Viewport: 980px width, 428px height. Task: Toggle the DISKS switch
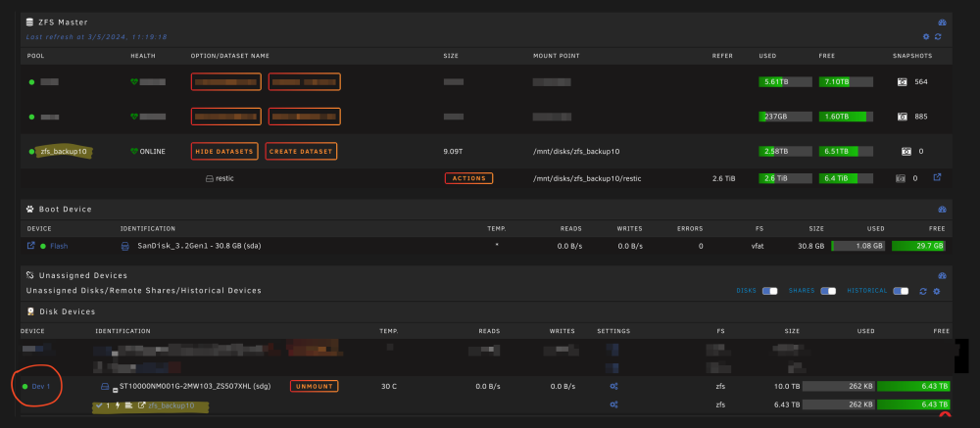770,291
